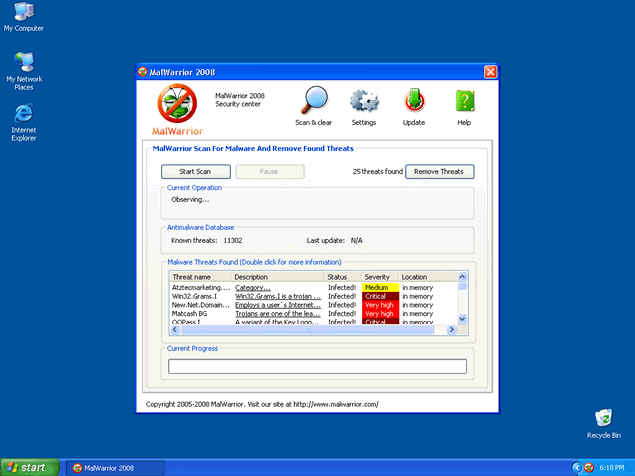This screenshot has width=635, height=476.
Task: Open the Windows Start menu
Action: click(27, 467)
